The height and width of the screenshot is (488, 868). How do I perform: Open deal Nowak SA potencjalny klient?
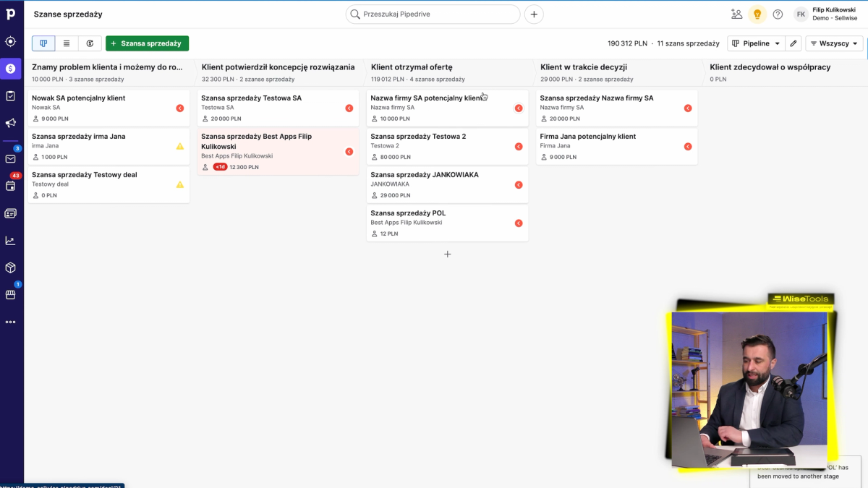(109, 108)
